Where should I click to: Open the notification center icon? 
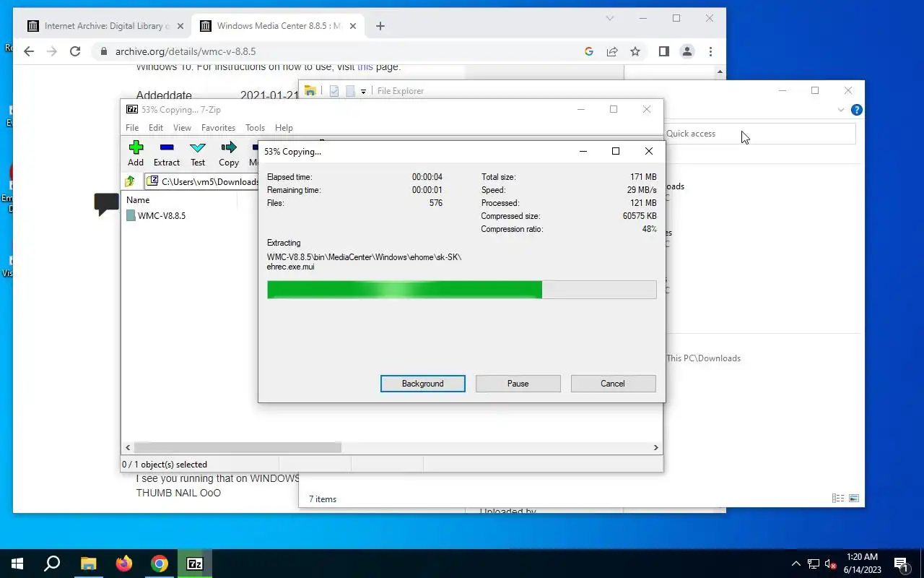(x=901, y=564)
